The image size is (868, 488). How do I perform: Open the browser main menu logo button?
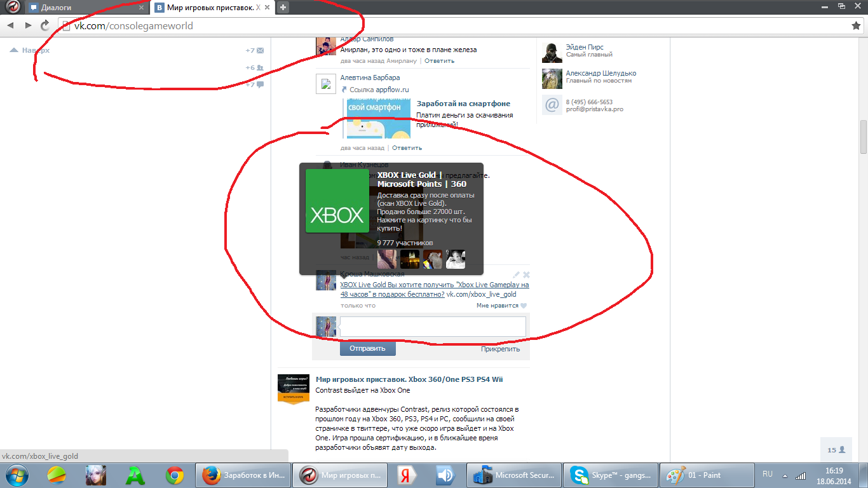(12, 7)
